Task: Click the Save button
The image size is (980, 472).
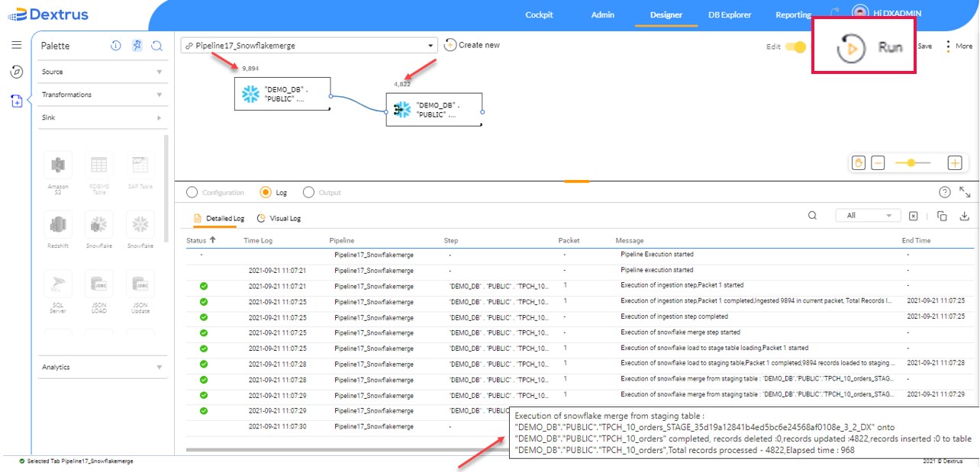Action: [924, 47]
